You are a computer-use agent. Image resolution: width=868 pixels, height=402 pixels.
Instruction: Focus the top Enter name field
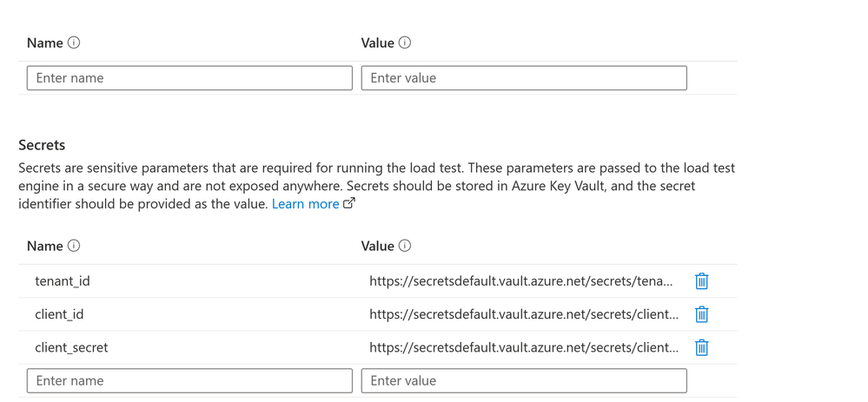pos(189,78)
